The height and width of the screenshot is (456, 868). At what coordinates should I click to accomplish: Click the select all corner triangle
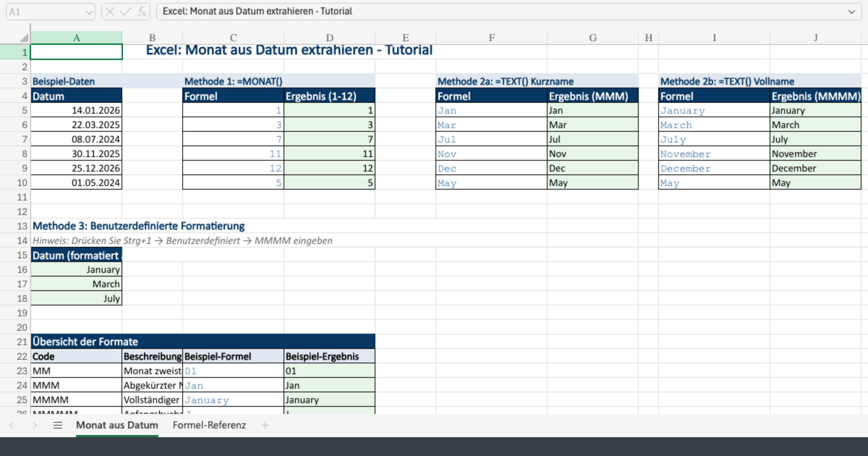[x=24, y=38]
